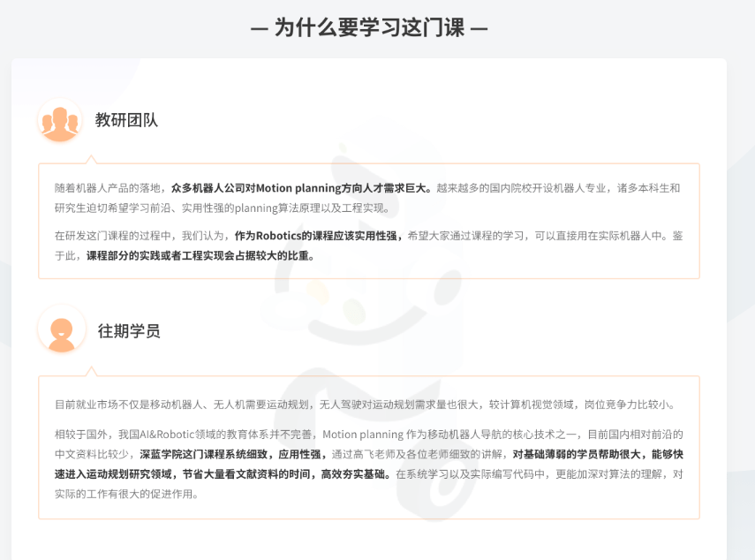Click bold text 课程部分的实践或者工程实现会占据较大的比重

(198, 255)
